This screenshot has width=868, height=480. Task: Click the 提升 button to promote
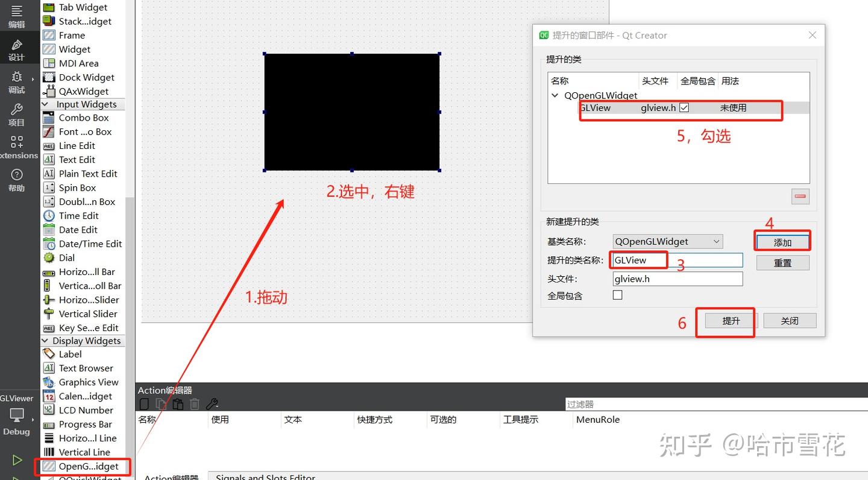(725, 321)
